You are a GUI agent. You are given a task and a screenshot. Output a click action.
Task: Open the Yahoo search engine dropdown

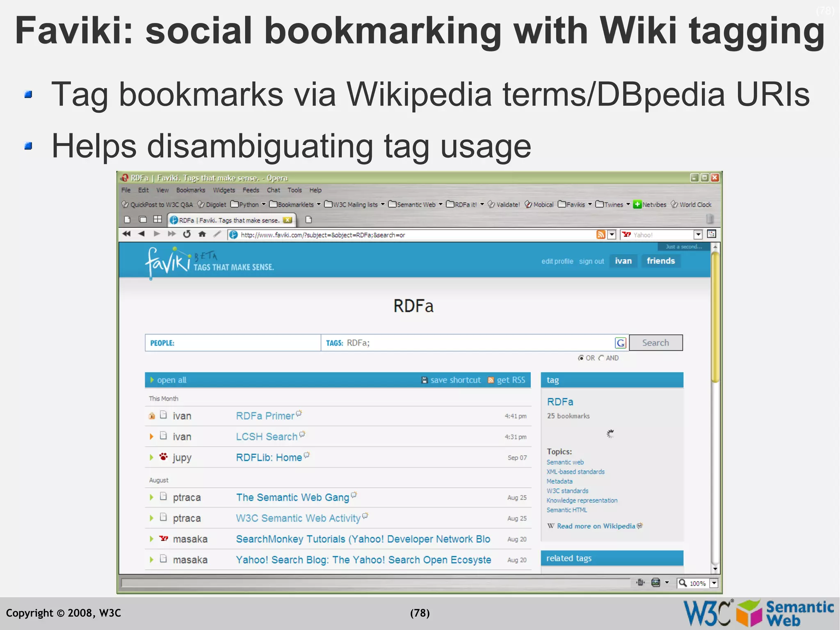pyautogui.click(x=698, y=234)
